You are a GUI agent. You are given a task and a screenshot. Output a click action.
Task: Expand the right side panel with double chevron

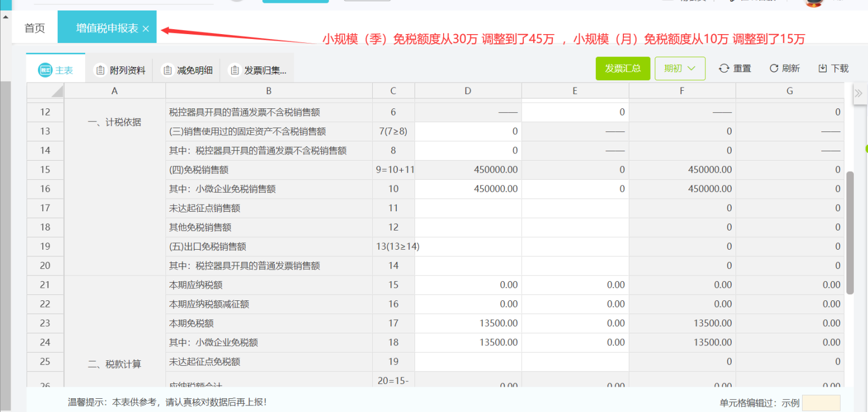(x=858, y=94)
